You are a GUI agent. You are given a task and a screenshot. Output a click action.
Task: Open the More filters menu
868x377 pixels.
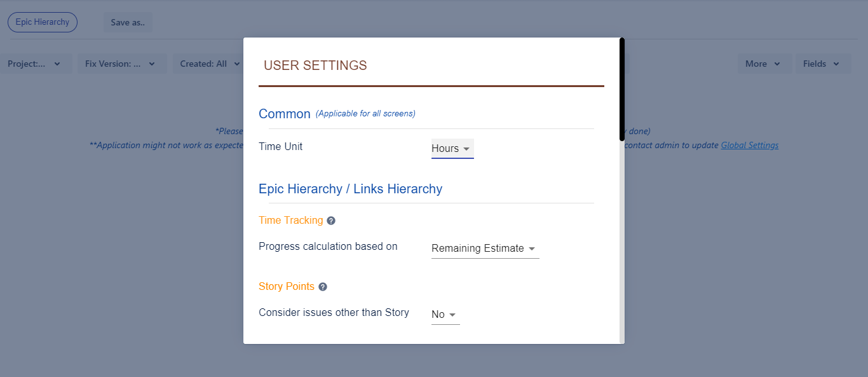click(x=764, y=64)
